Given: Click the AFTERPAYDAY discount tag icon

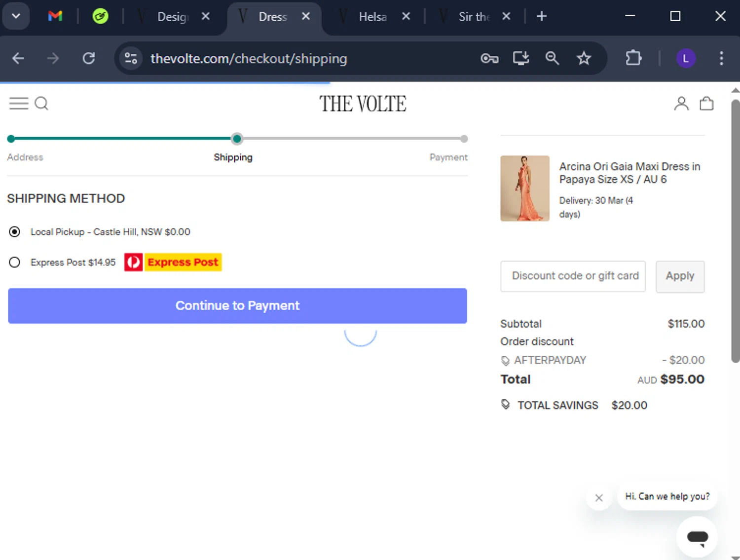Looking at the screenshot, I should tap(505, 361).
